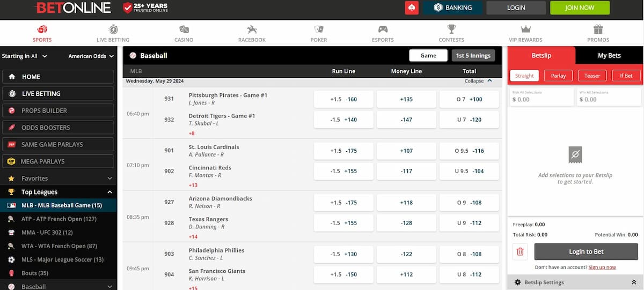
Task: Select MLB Baseball Game (15) league
Action: (58, 205)
